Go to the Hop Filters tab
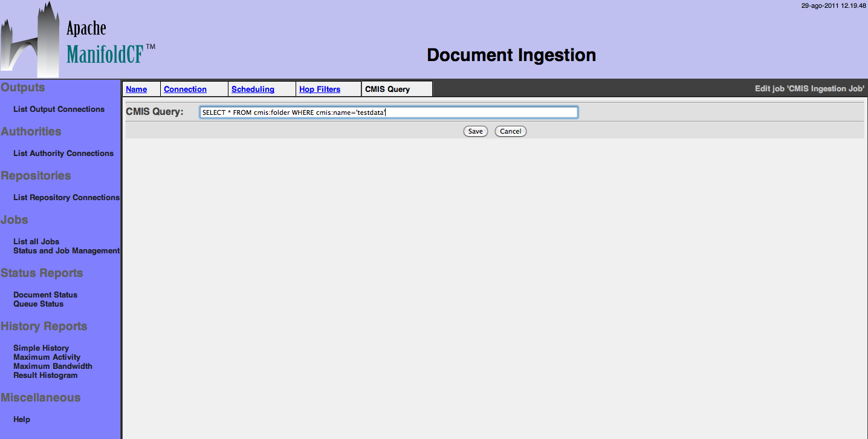The image size is (868, 439). click(x=320, y=89)
